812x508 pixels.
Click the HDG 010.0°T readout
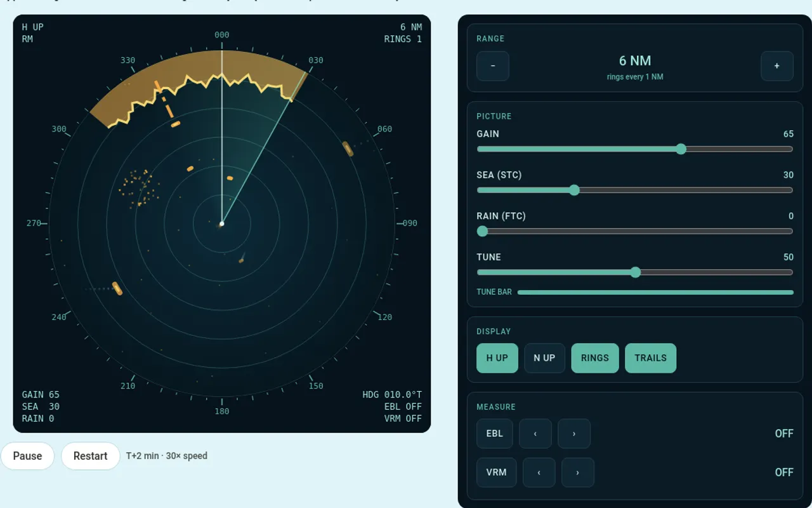click(x=392, y=395)
